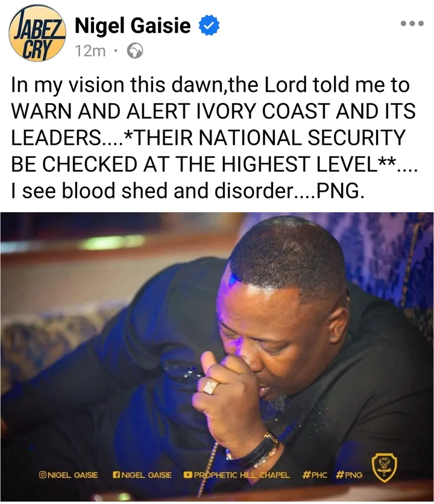Click the Instagram icon in image footer
This screenshot has height=504, width=434.
(42, 474)
